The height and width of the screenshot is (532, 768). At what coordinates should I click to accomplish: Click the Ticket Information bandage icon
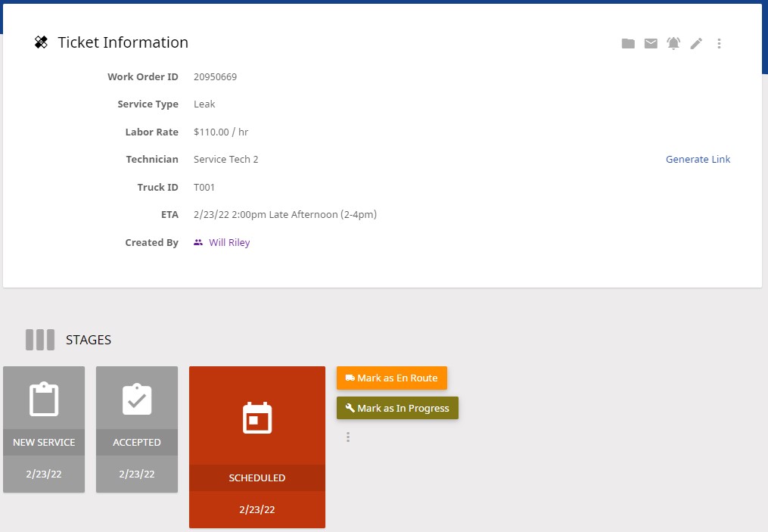pos(41,42)
